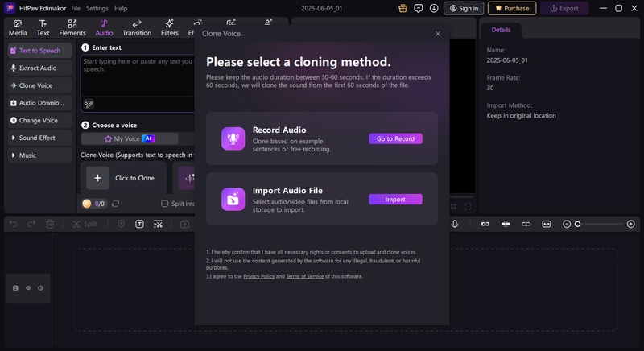Click the gift box icon in title bar

(403, 8)
